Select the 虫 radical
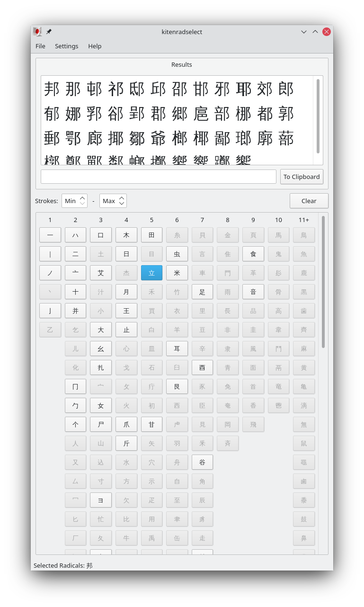This screenshot has height=607, width=364. point(177,254)
